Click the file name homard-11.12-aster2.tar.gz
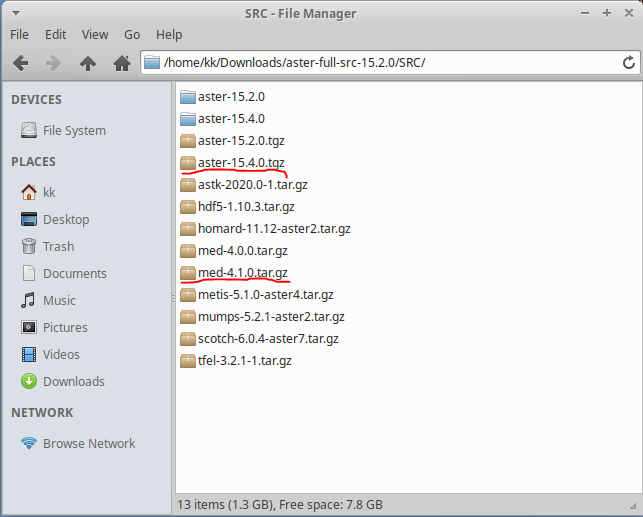The image size is (643, 517). (274, 229)
